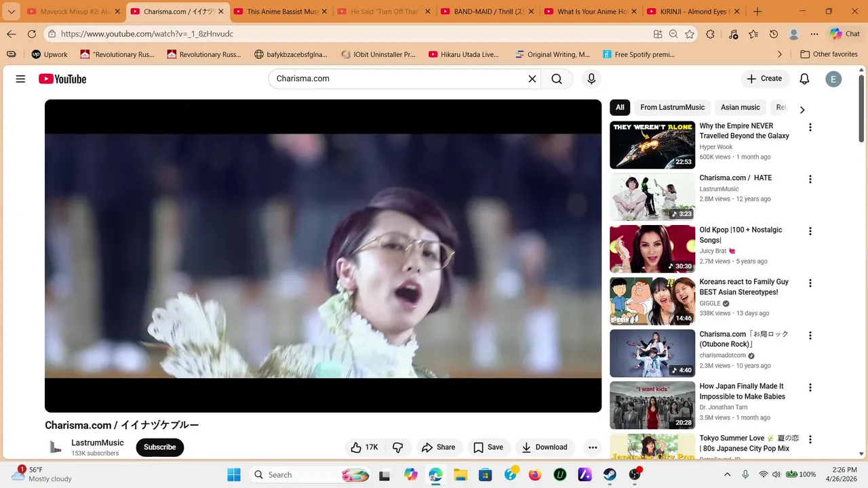This screenshot has width=868, height=488.
Task: Open Edge profile icon
Action: click(794, 34)
